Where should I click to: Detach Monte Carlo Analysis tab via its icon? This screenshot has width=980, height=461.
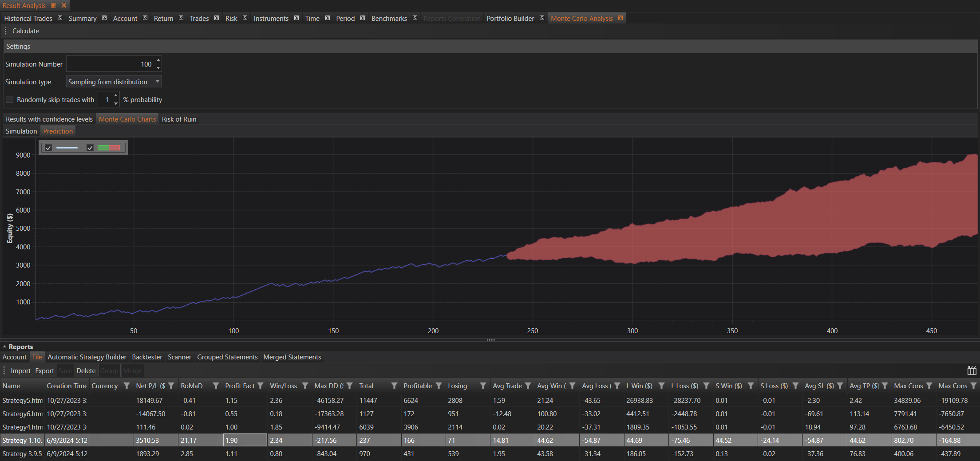tap(620, 18)
